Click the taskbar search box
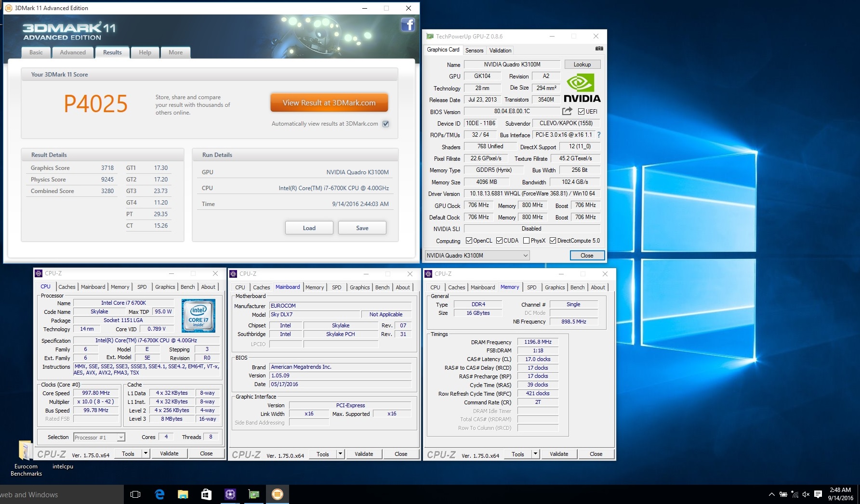The image size is (860, 504). pyautogui.click(x=58, y=494)
